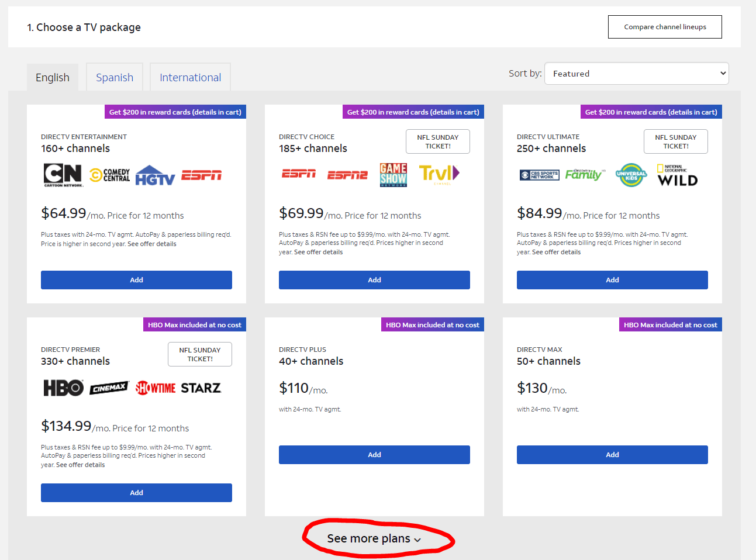Open Compare channel lineups
This screenshot has width=756, height=560.
(x=665, y=27)
